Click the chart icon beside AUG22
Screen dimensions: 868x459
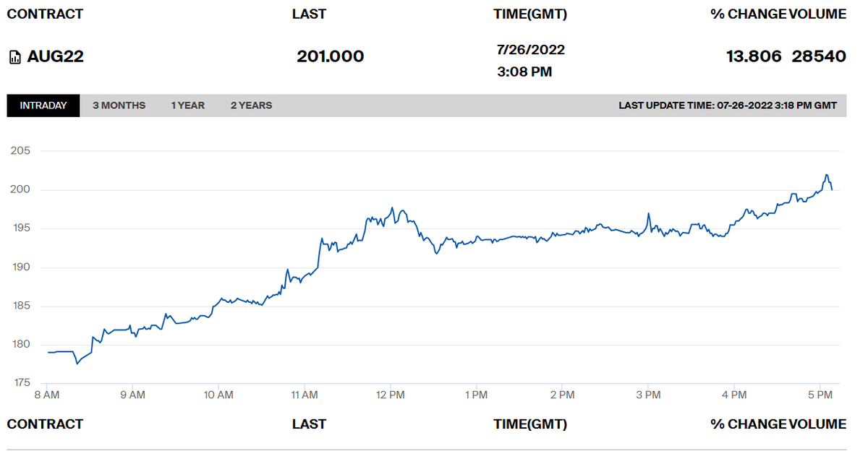tap(14, 57)
